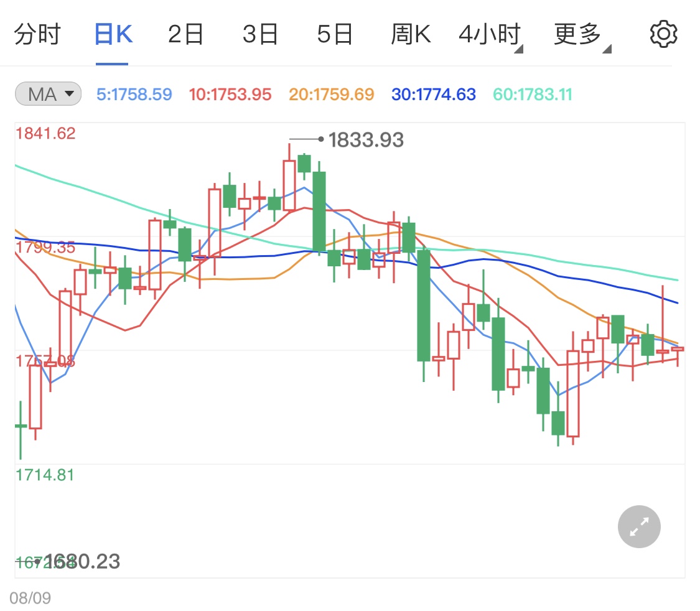700x611 pixels.
Task: Click the 1799.35 axis price label
Action: tap(45, 247)
